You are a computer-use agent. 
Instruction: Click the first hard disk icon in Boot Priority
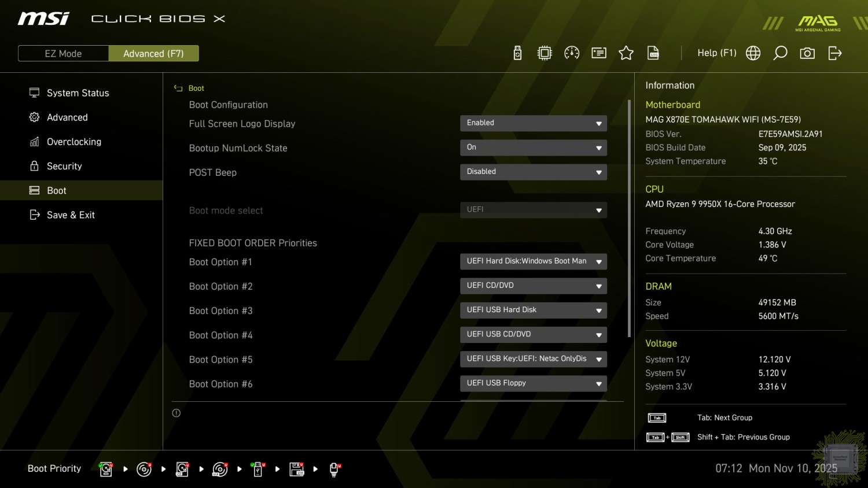click(106, 469)
